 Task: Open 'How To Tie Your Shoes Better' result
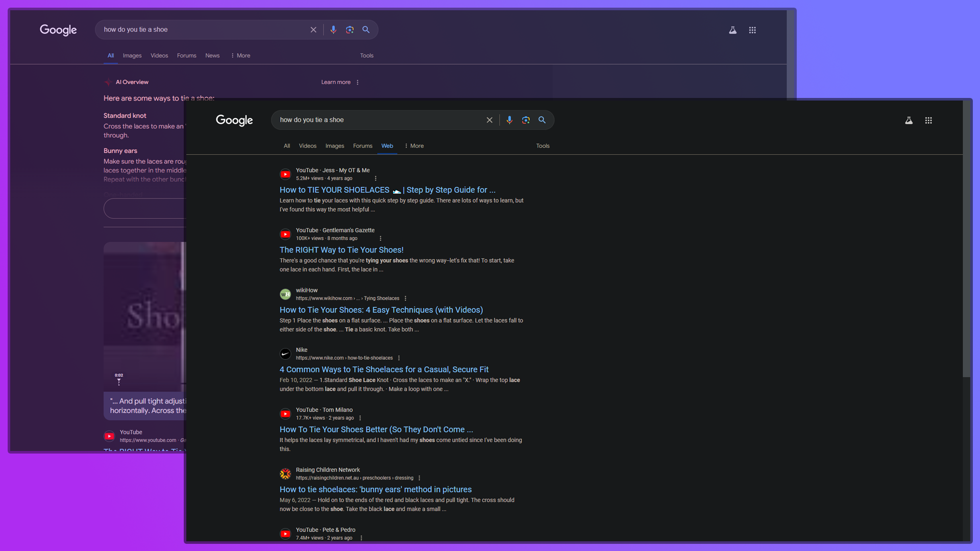(x=376, y=430)
